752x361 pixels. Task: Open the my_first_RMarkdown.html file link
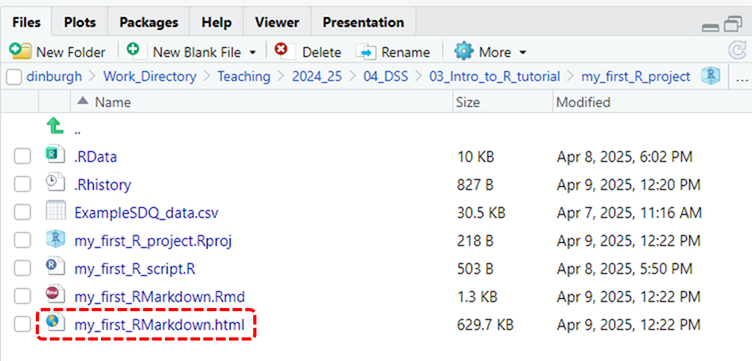(159, 325)
